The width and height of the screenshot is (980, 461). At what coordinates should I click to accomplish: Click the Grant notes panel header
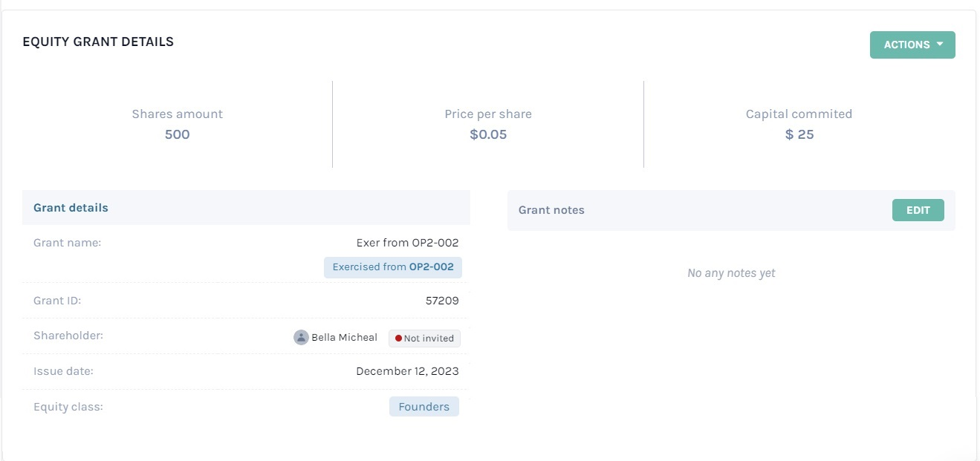[731, 210]
